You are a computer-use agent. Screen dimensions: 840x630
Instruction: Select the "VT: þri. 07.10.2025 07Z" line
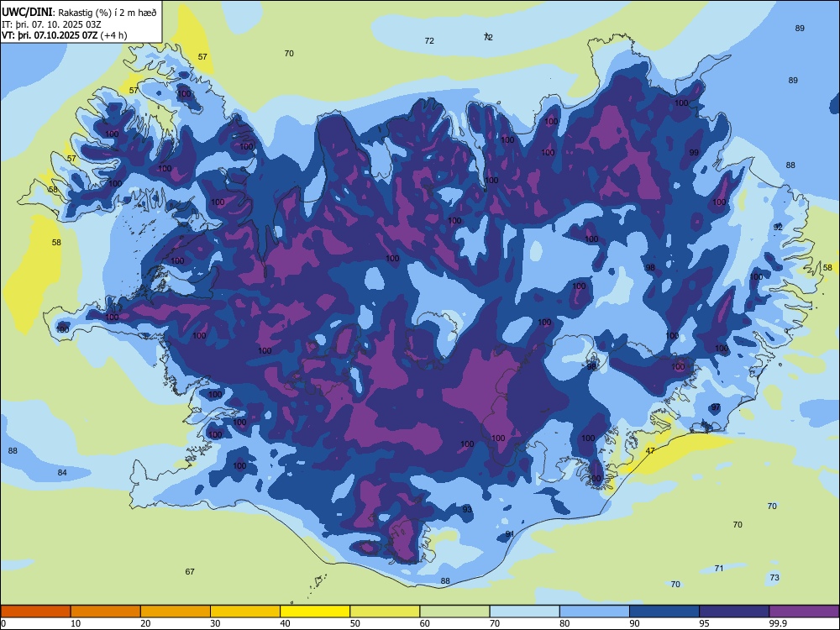tap(50, 35)
